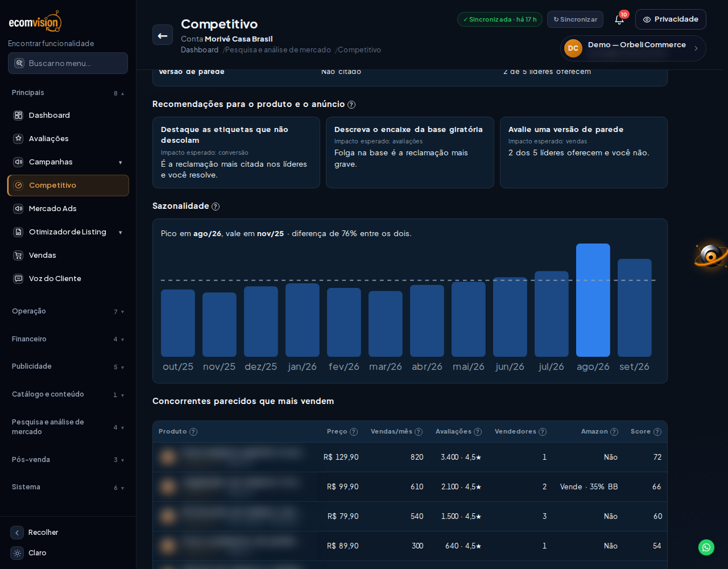Open the Demo — Orbeli Commerce account menu
The width and height of the screenshot is (728, 569).
[x=633, y=48]
